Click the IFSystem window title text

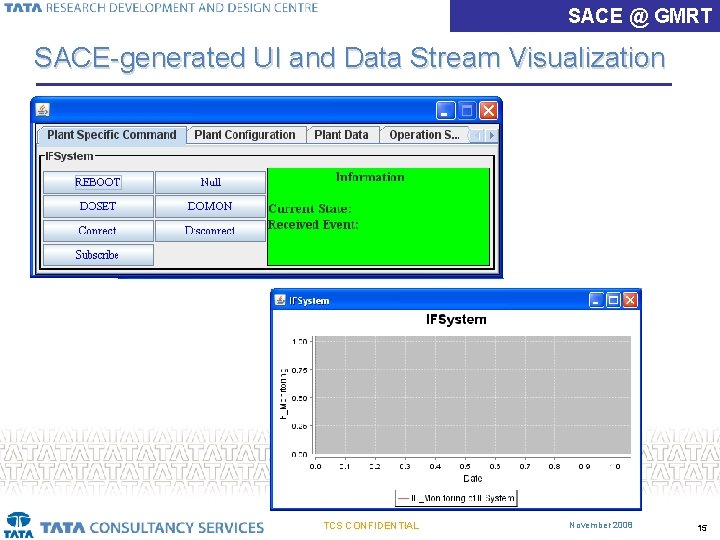pos(309,301)
